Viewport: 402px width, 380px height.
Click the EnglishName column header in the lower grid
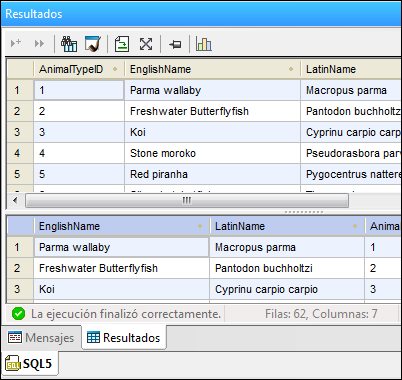click(122, 226)
